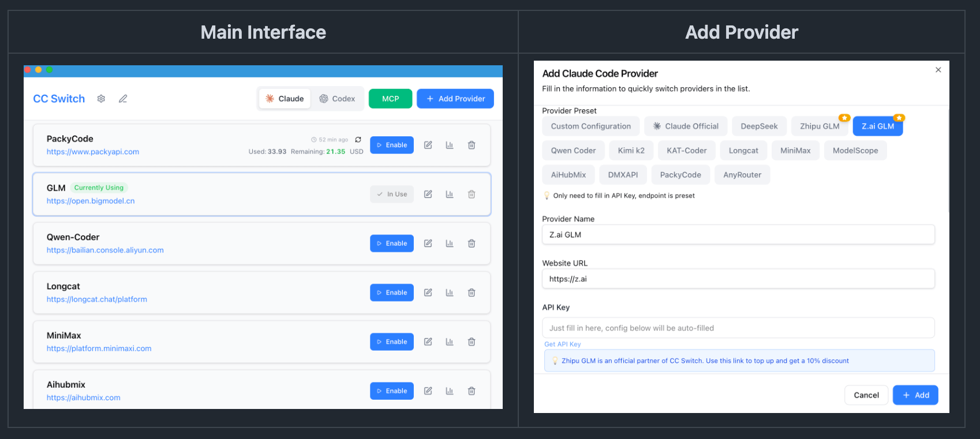Select the DeepSeek provider preset

point(759,127)
